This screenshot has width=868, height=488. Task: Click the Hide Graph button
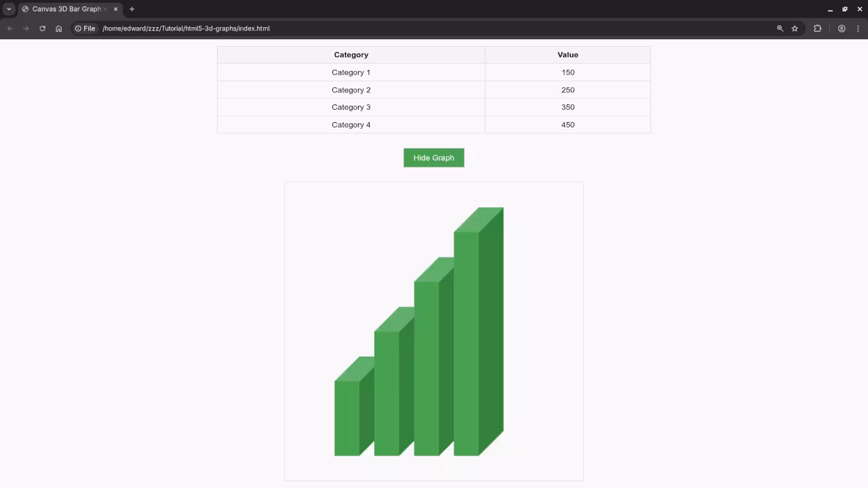[x=433, y=157]
